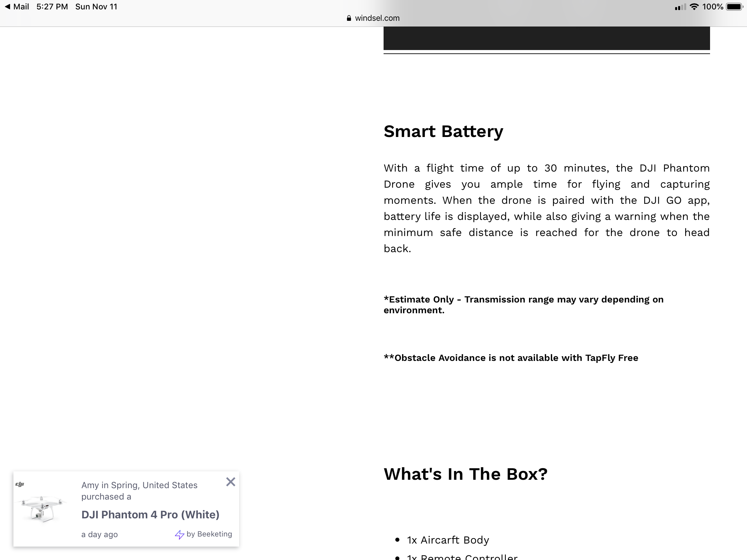Click the Beeketing lightning bolt icon

[179, 534]
